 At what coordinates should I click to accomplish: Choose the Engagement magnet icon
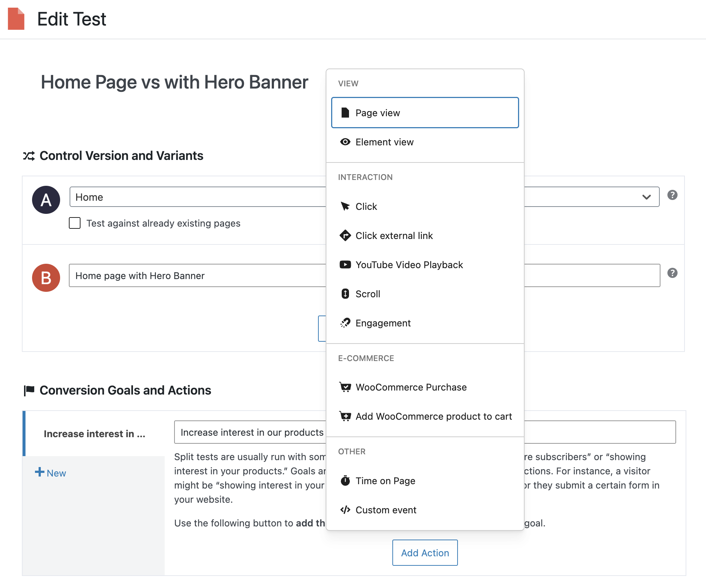coord(345,323)
